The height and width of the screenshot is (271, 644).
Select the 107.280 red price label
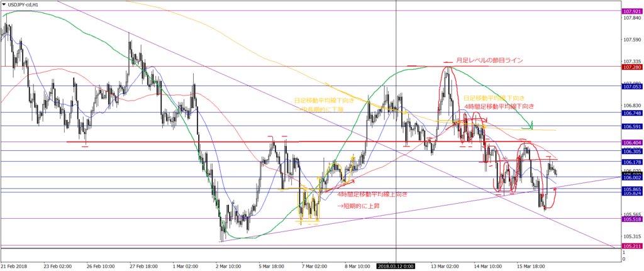point(633,67)
